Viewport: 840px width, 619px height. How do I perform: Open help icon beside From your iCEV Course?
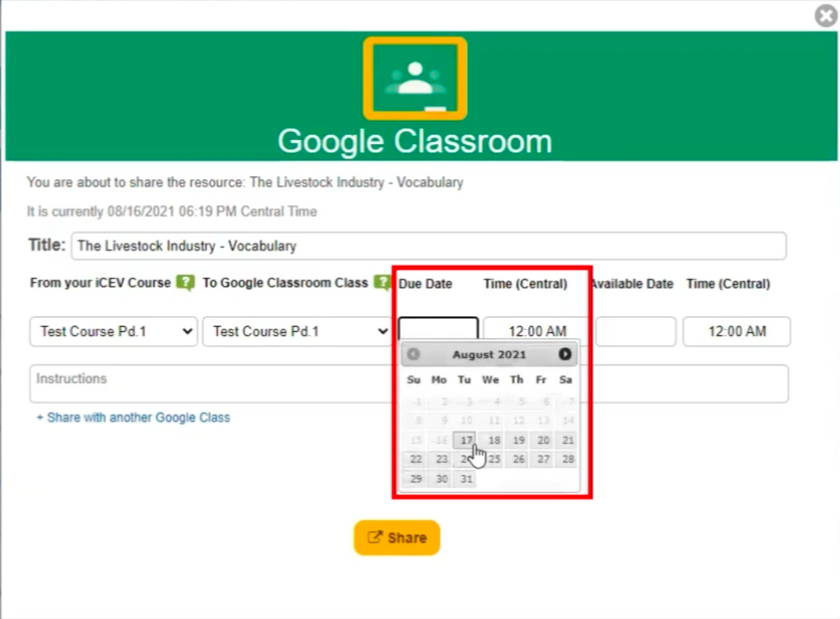(186, 283)
